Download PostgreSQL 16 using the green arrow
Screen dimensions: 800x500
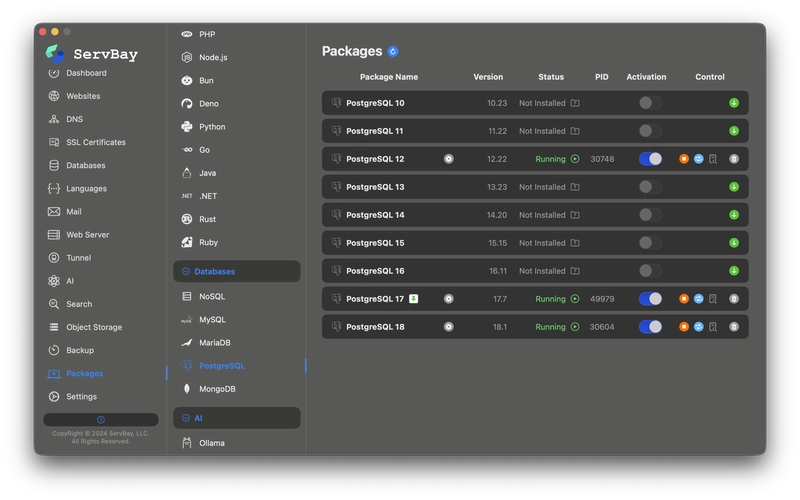(x=734, y=271)
